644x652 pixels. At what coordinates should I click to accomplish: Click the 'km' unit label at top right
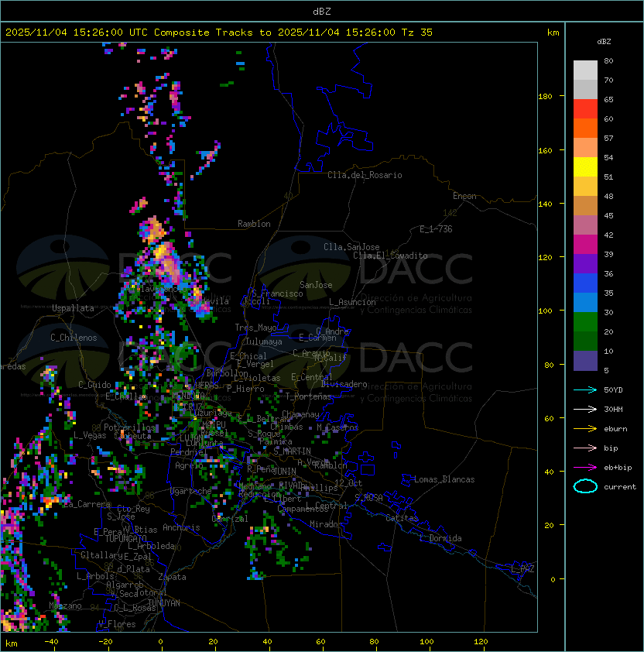[x=553, y=33]
